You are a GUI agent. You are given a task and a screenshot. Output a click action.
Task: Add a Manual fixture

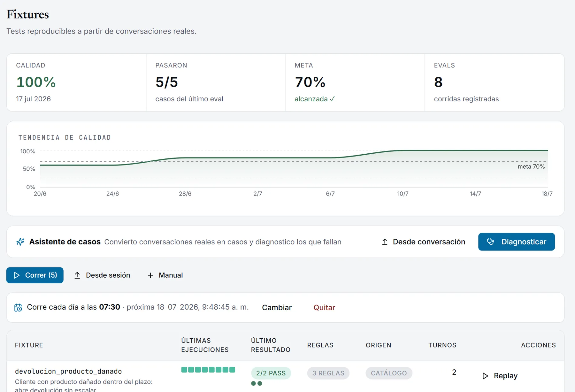pos(165,275)
